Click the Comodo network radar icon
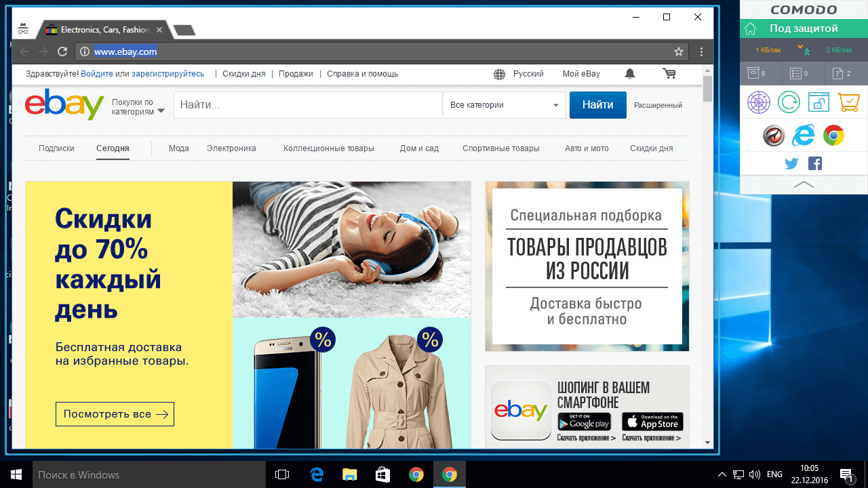Viewport: 868px width, 488px height. click(x=759, y=102)
